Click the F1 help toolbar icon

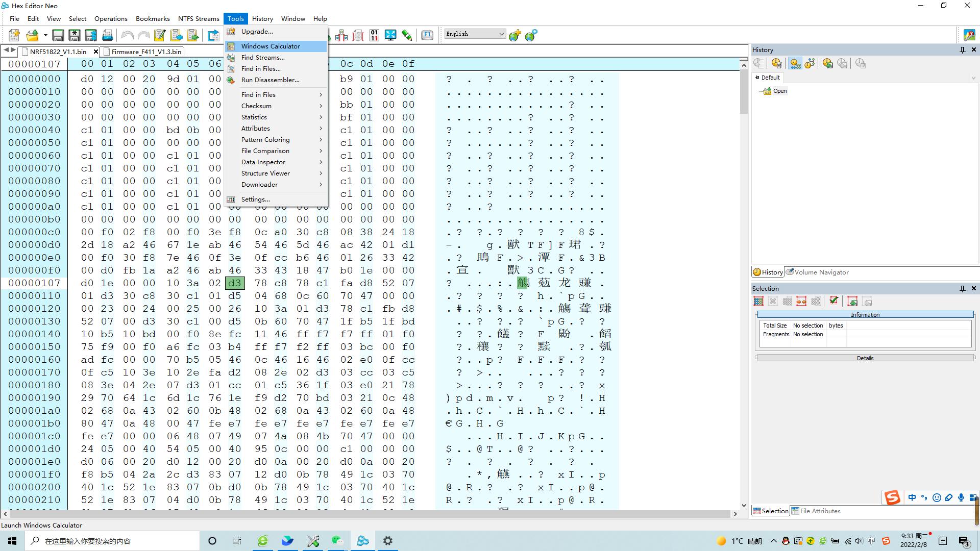click(427, 35)
